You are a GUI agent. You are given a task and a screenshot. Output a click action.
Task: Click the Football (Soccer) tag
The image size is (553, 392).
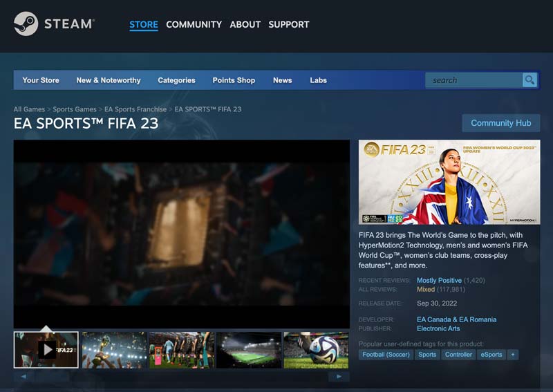tap(386, 355)
